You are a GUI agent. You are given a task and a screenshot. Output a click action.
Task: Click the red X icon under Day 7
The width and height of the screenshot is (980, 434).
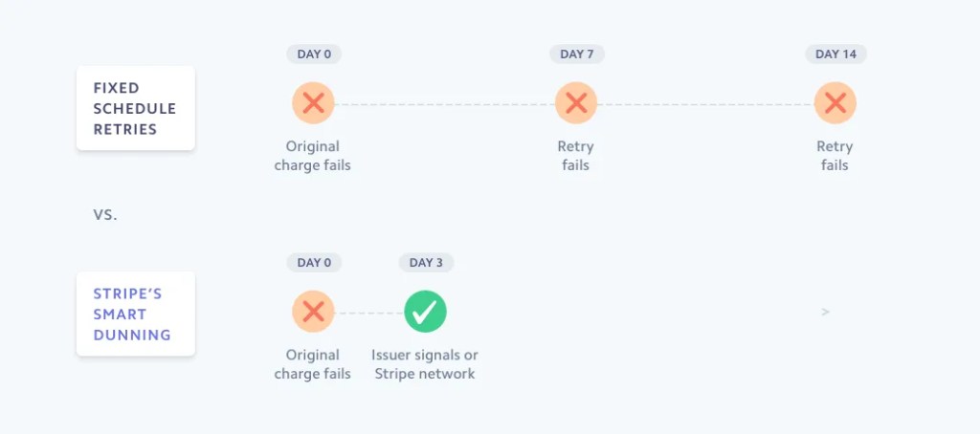576,102
